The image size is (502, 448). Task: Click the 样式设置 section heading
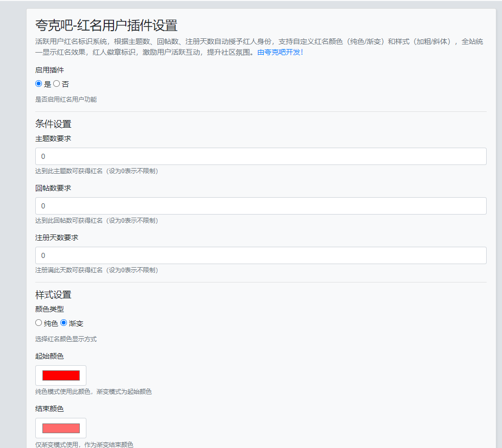coord(53,294)
